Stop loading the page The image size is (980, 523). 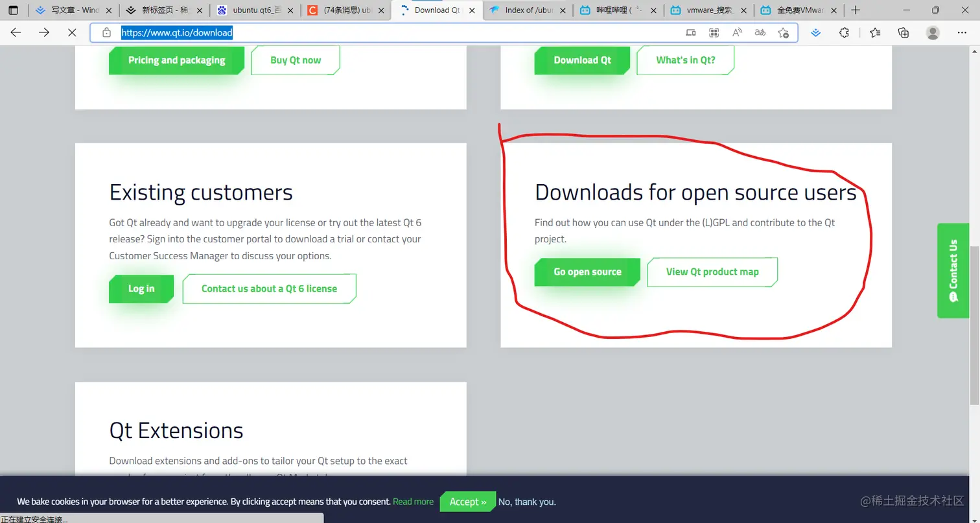72,32
